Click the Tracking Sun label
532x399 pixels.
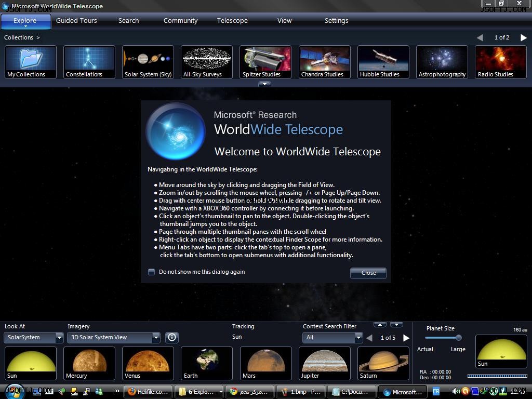237,337
